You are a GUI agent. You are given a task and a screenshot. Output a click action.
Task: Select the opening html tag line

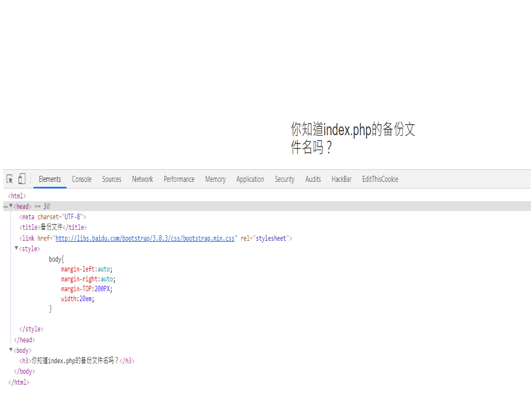click(x=17, y=196)
